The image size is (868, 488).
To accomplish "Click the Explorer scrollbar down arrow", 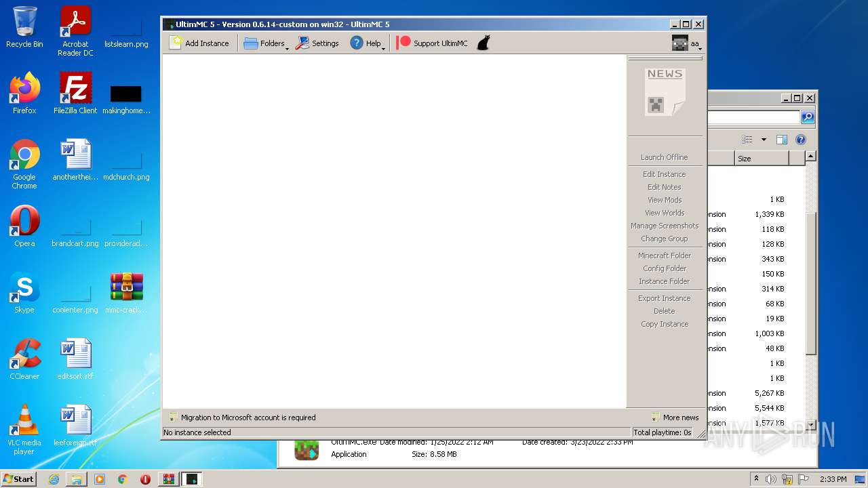I will tap(811, 424).
